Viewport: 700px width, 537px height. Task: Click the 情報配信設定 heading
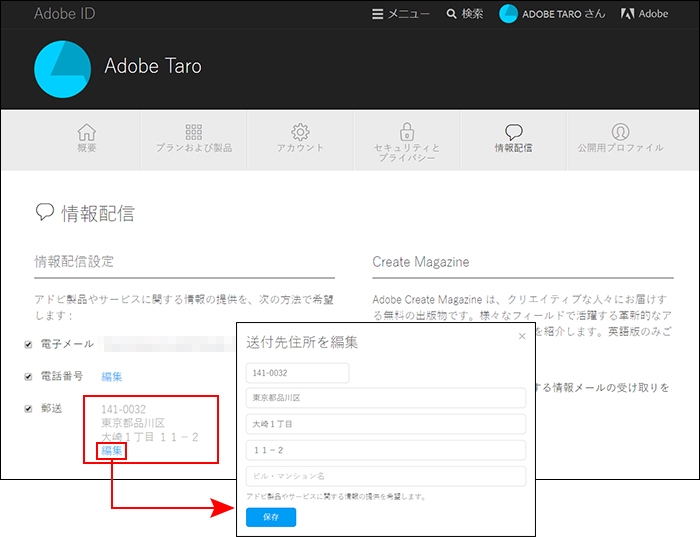click(74, 262)
